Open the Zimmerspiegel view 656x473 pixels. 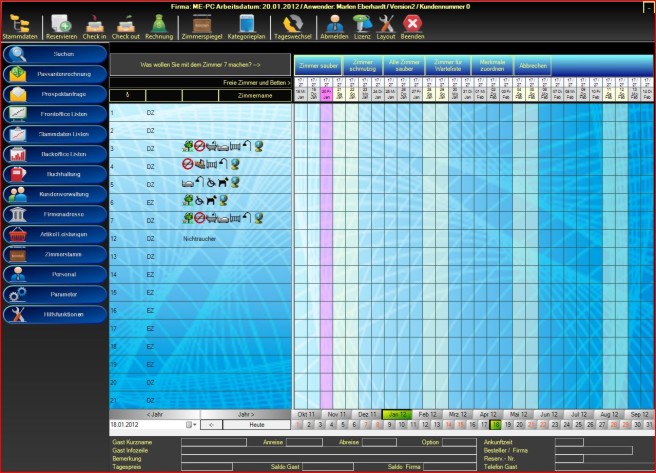click(x=202, y=27)
